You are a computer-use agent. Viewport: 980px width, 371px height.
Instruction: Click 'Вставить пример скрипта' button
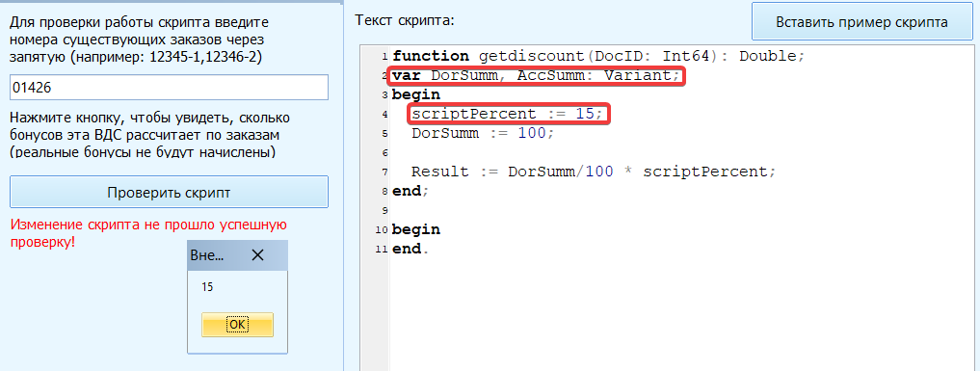pyautogui.click(x=861, y=22)
